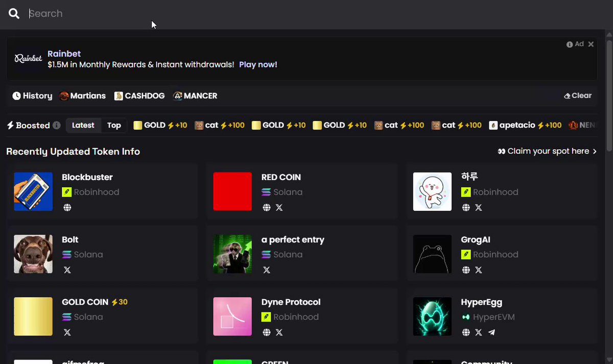Screen dimensions: 613x364
Task: Click the magnifying glass search icon
Action: pos(14,14)
